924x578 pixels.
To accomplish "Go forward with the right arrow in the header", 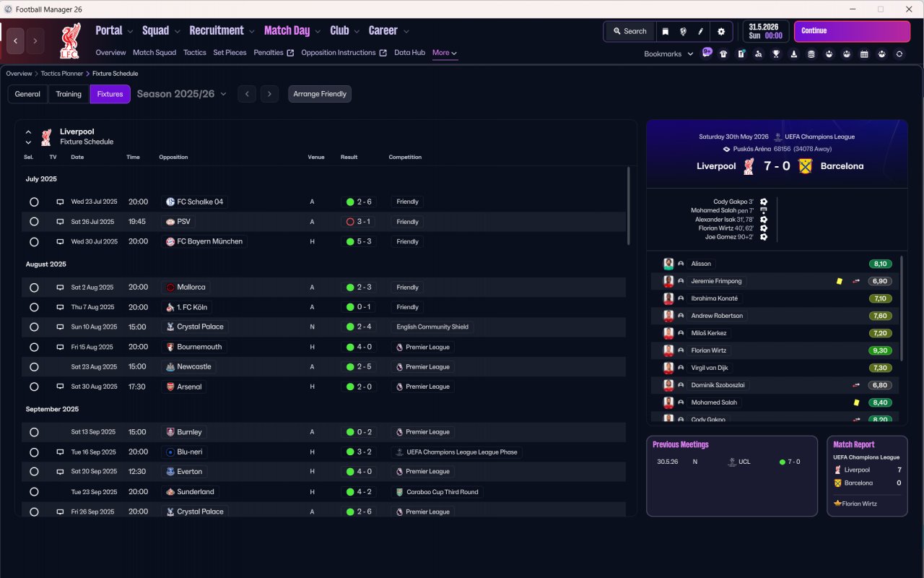I will pyautogui.click(x=35, y=41).
